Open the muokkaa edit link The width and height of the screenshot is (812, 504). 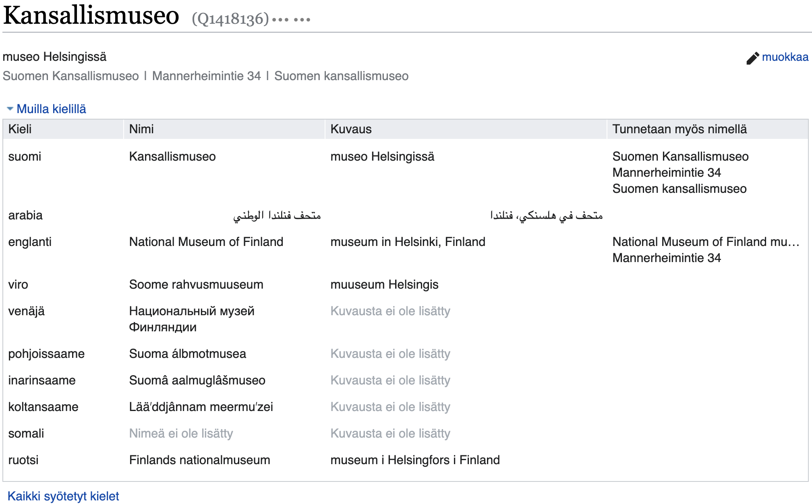click(785, 57)
